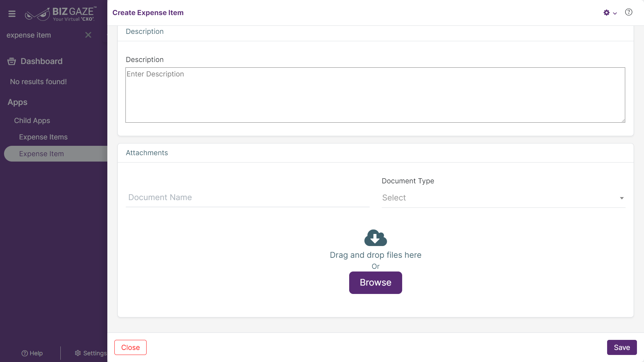Click the Child Apps heading
Screen dimensions: 644x362
tap(32, 121)
